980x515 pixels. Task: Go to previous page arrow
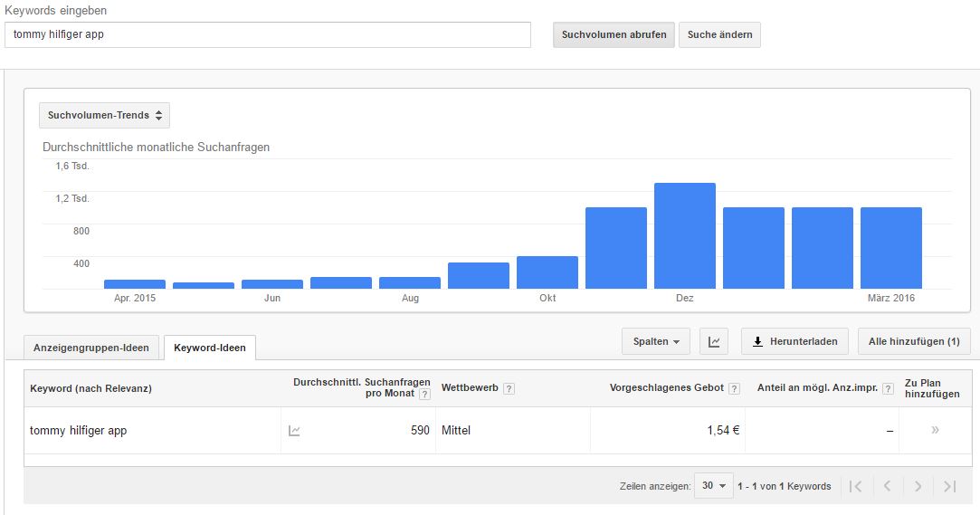(x=887, y=486)
